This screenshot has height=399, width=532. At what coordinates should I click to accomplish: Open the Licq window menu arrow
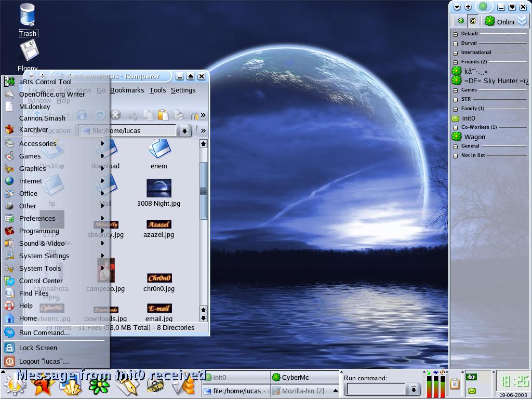pos(457,7)
